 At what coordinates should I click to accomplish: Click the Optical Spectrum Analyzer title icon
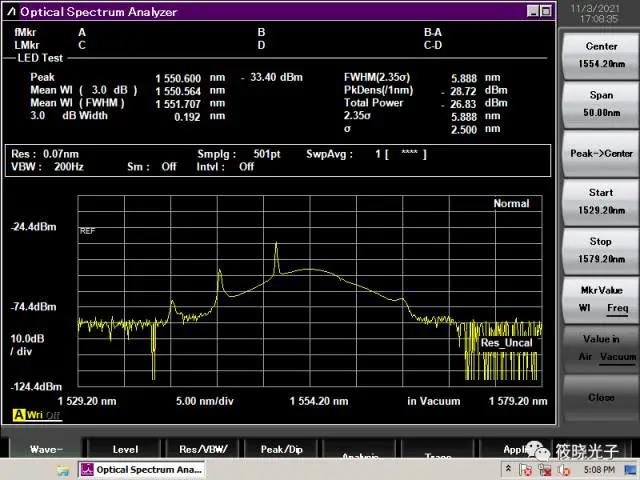11,11
